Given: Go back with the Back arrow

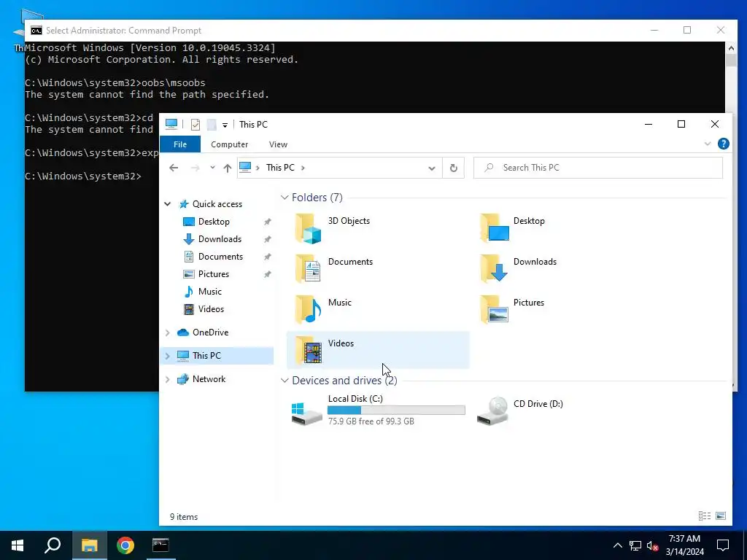Looking at the screenshot, I should click(174, 168).
